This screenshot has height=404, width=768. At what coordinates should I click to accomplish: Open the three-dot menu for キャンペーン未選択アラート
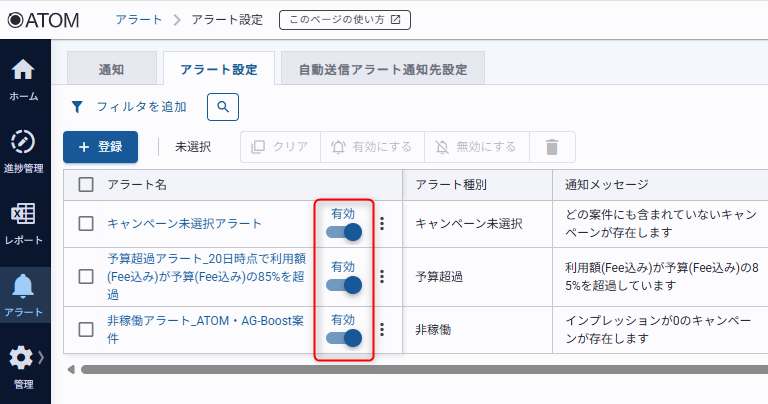(382, 223)
